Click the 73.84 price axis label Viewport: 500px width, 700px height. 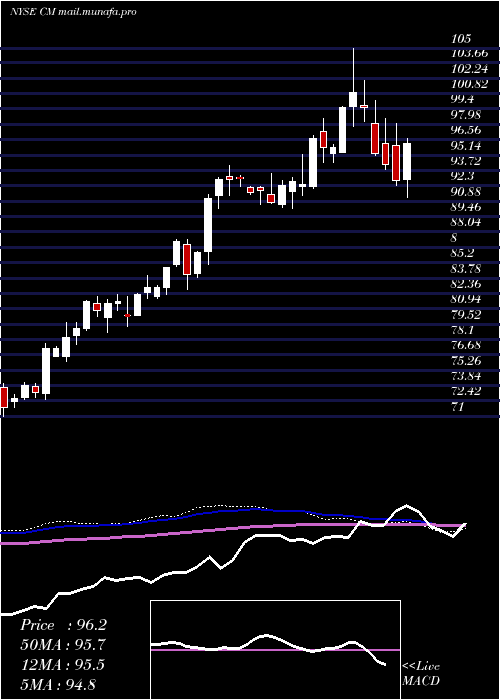coord(467,375)
